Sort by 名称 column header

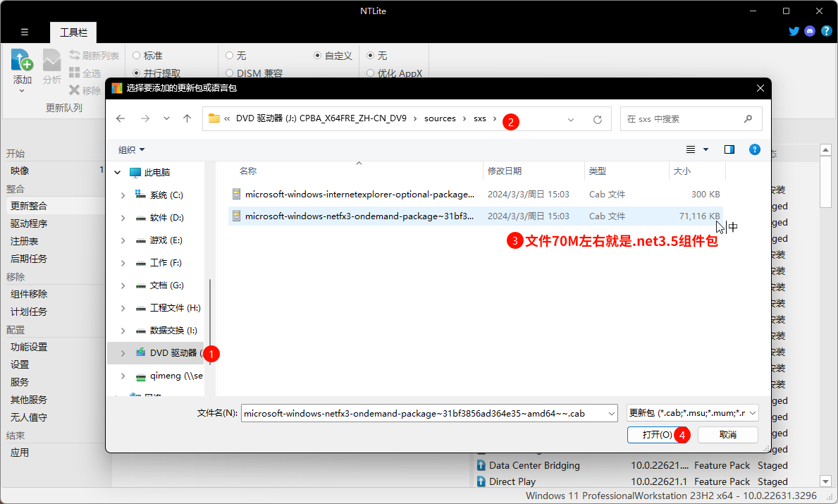point(248,171)
